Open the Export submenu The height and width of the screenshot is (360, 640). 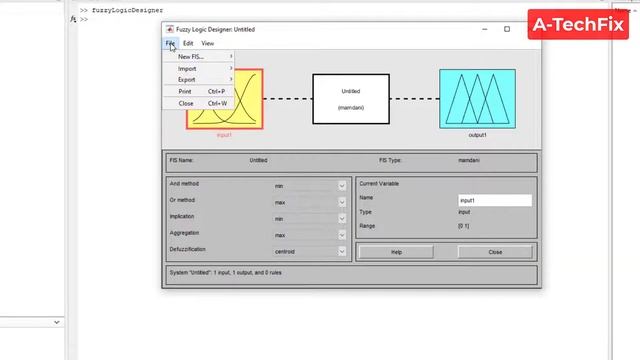[x=198, y=80]
